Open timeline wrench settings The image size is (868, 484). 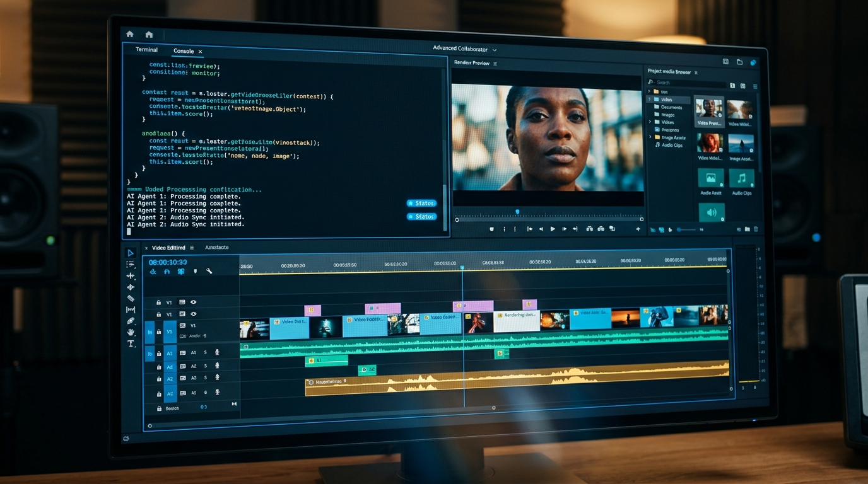pyautogui.click(x=209, y=272)
